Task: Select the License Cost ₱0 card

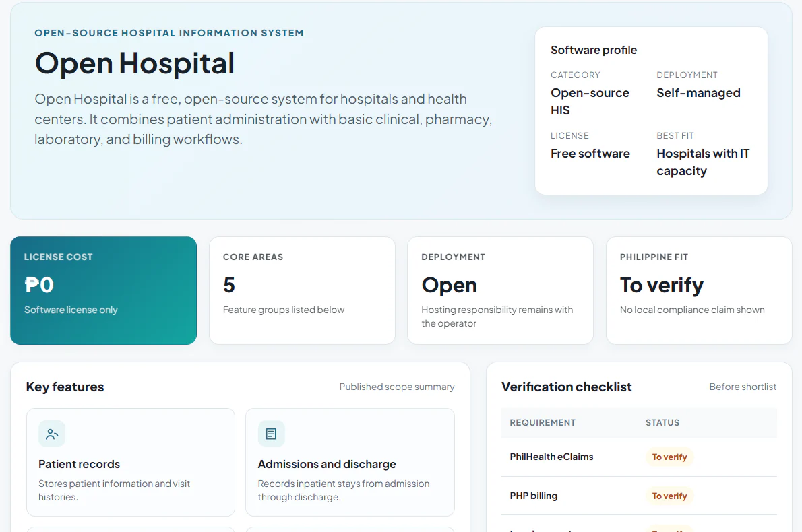Action: pos(103,290)
